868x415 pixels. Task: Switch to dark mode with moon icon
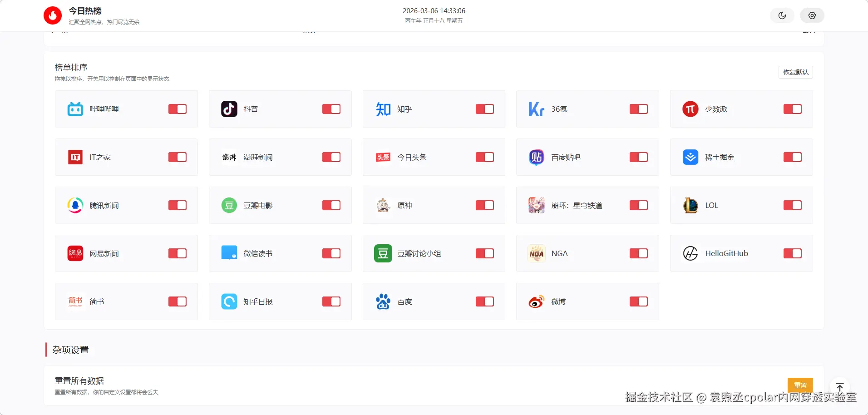pos(782,15)
